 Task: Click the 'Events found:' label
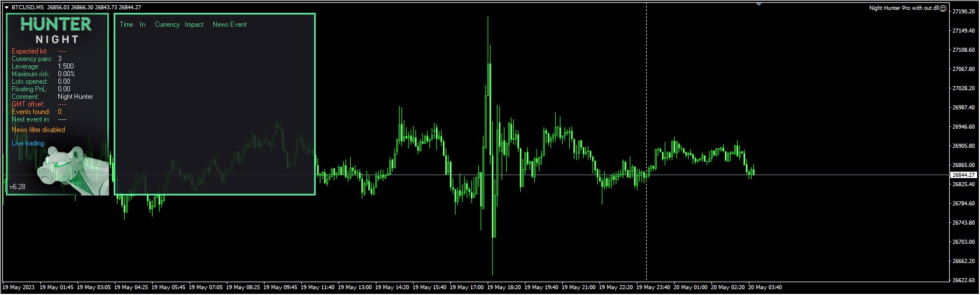point(31,112)
